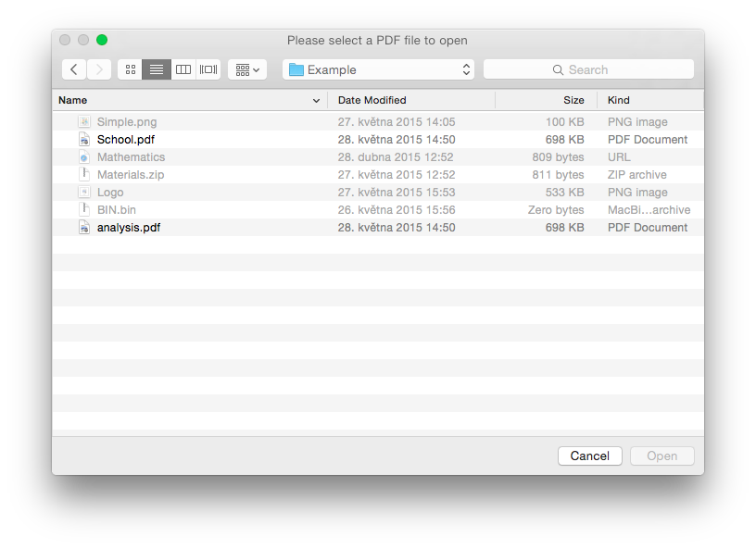Click the Materials.zip archive icon
This screenshot has height=549, width=756.
(x=83, y=174)
